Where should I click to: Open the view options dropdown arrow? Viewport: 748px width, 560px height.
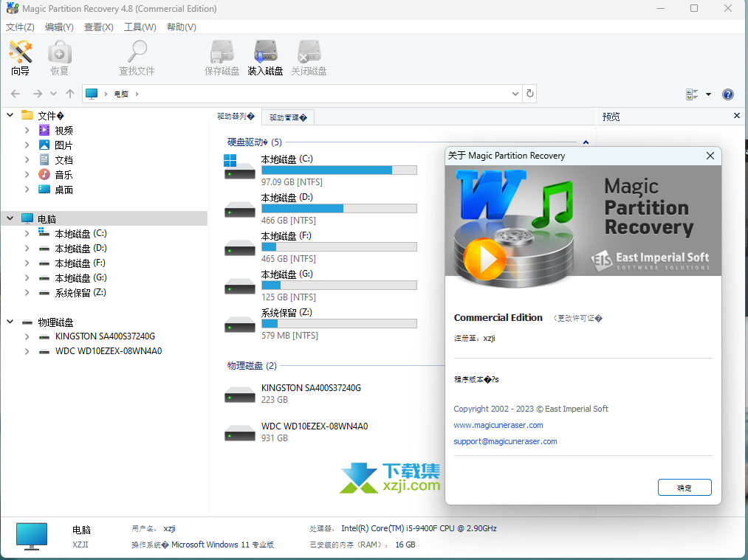(708, 94)
